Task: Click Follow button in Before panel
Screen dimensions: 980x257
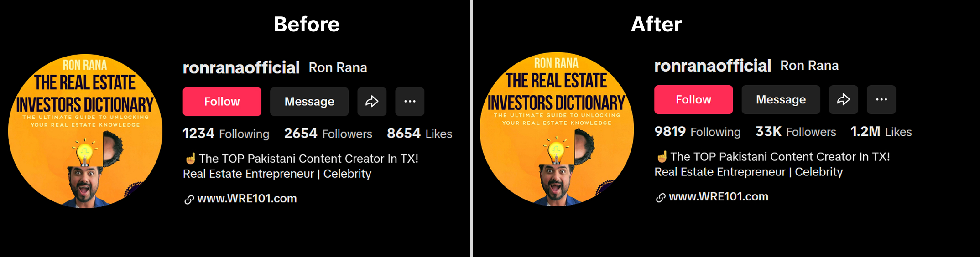Action: (x=222, y=102)
